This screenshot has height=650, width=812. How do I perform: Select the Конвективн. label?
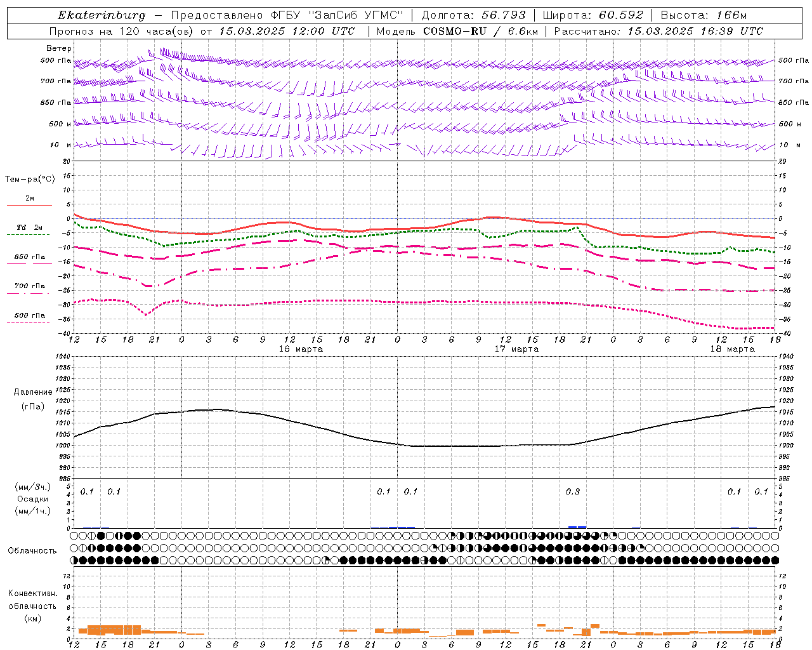(32, 594)
